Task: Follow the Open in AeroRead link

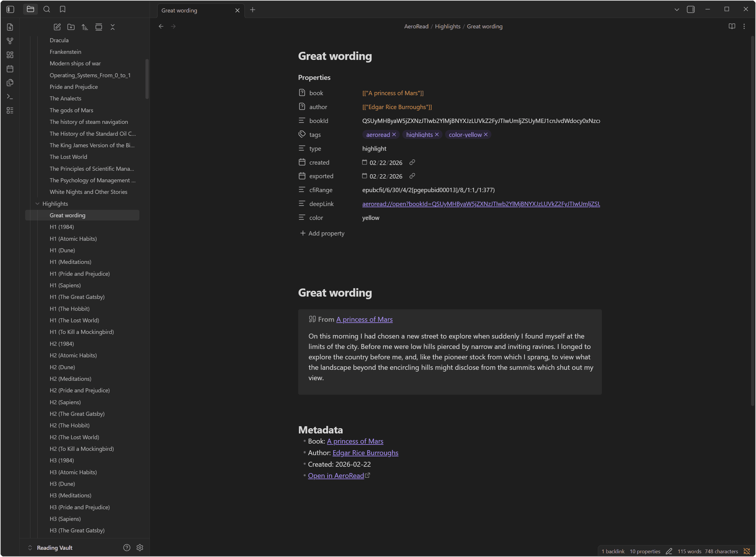Action: (x=336, y=475)
